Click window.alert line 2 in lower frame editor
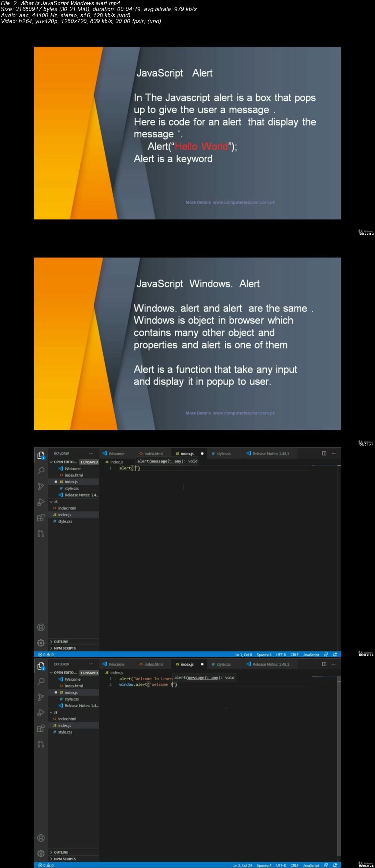This screenshot has height=868, width=375. (x=148, y=684)
